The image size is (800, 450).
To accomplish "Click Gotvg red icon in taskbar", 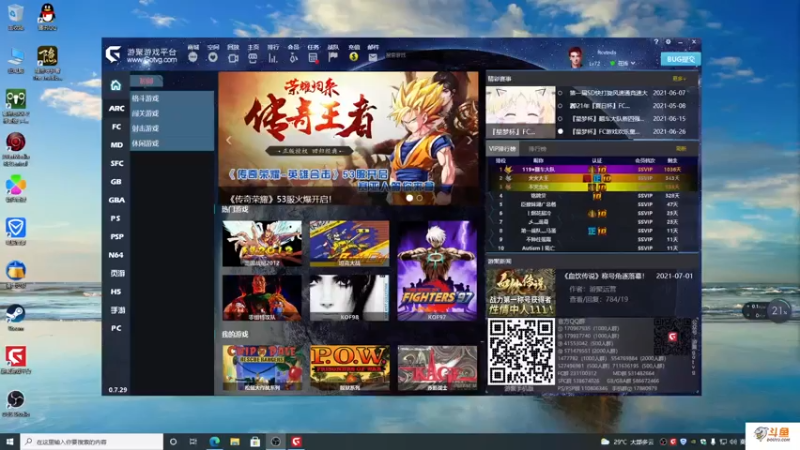I will pyautogui.click(x=296, y=441).
